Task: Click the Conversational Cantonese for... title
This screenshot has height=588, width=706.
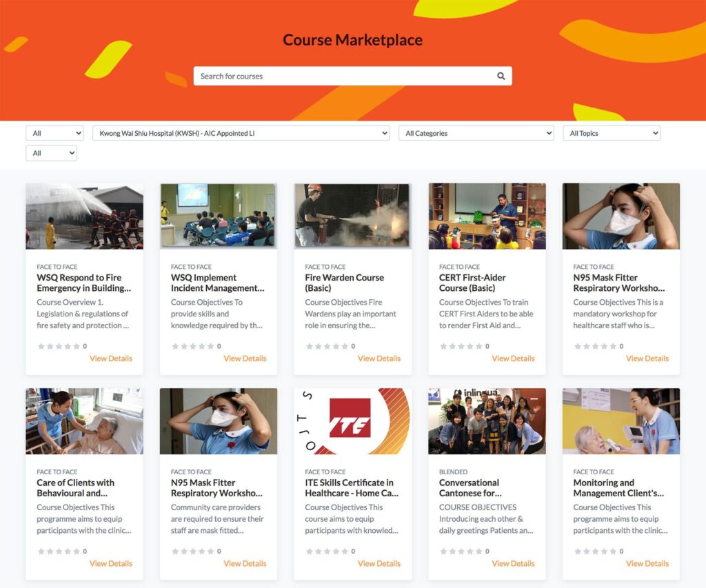Action: pyautogui.click(x=470, y=487)
